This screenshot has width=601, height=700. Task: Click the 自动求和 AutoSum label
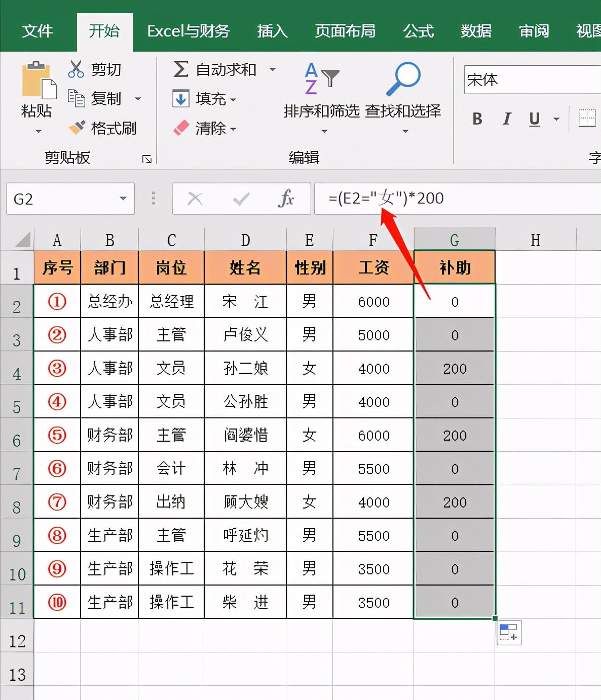point(226,69)
